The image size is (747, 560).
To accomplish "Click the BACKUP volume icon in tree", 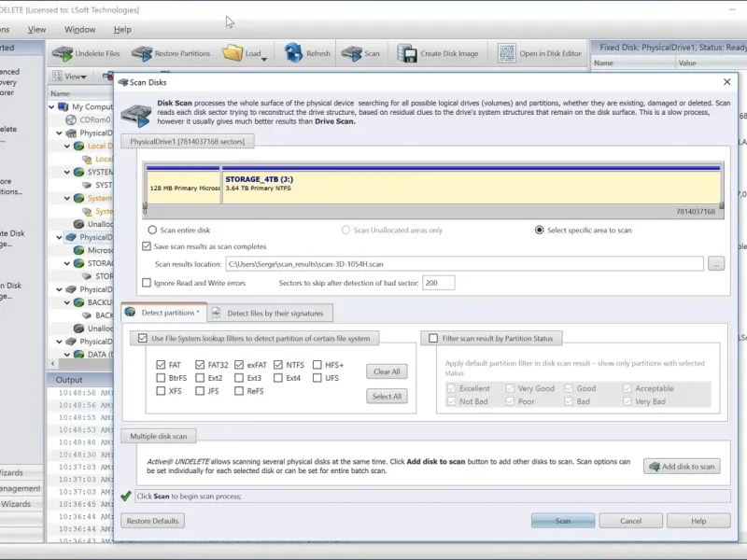I will (x=78, y=301).
